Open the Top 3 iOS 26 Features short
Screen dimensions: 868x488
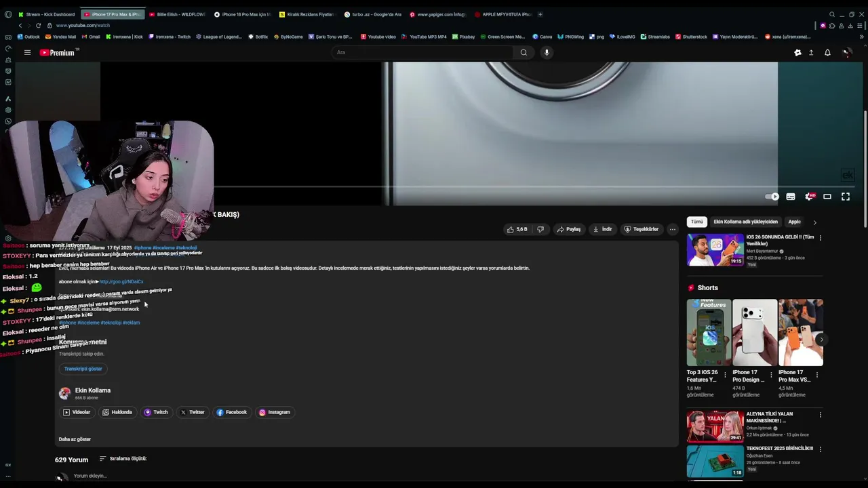point(709,332)
